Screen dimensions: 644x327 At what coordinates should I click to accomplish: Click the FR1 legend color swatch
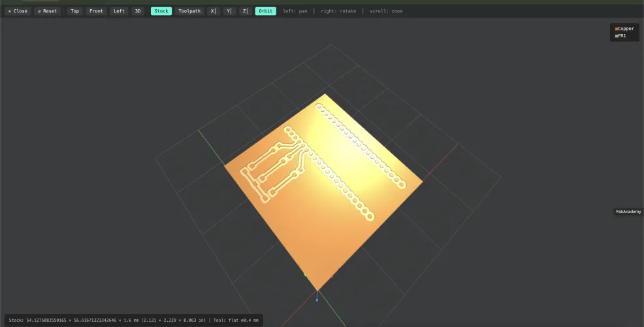pyautogui.click(x=617, y=36)
